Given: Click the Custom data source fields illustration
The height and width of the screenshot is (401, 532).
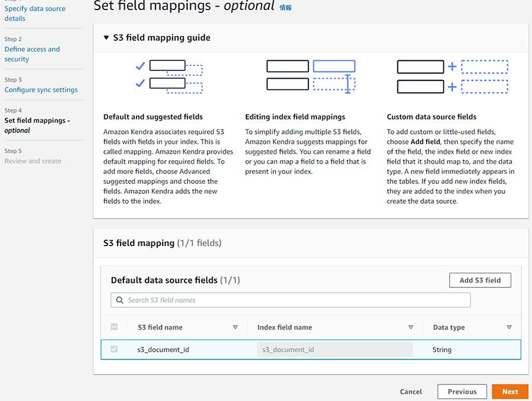Looking at the screenshot, I should [453, 76].
